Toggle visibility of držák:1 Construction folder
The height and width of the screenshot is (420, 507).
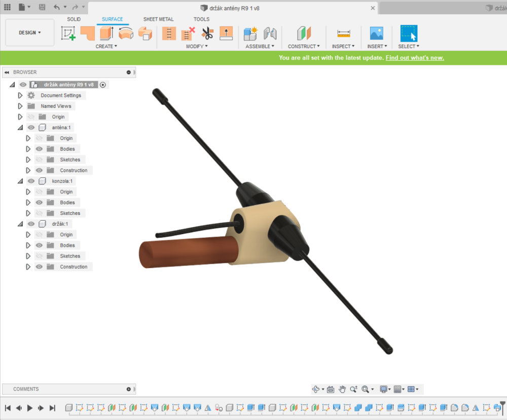(39, 267)
